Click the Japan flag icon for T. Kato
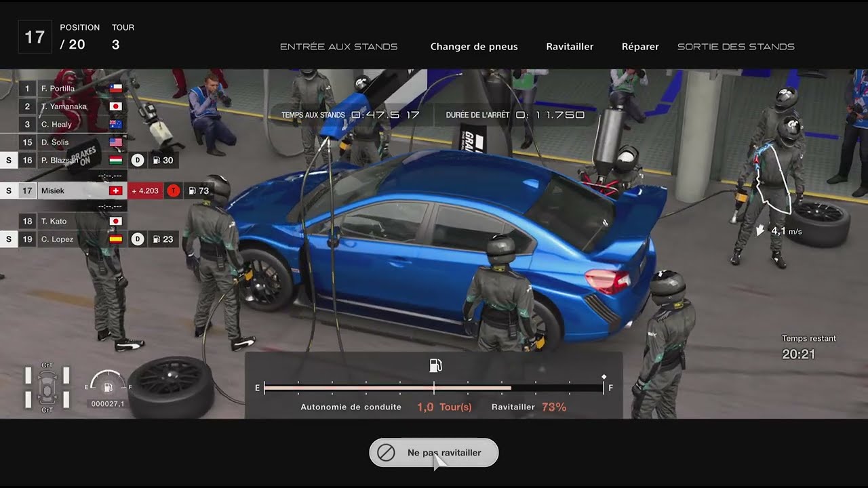The image size is (868, 488). pos(115,221)
